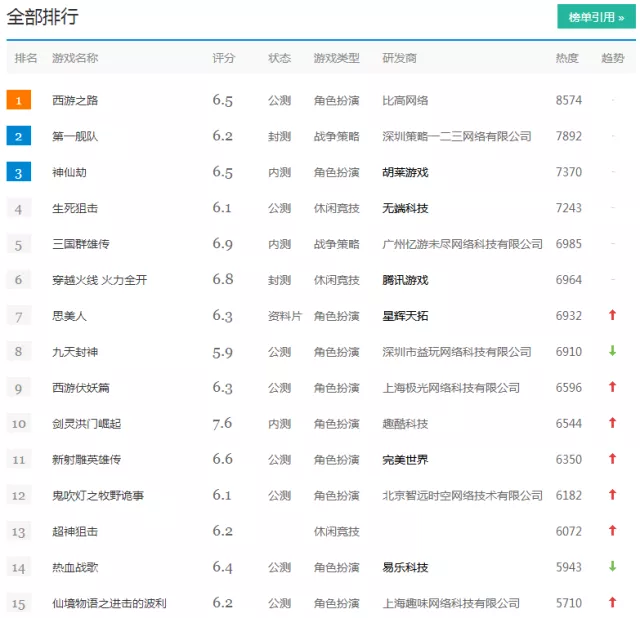Open the game 三国群雄传
The height and width of the screenshot is (618, 640).
[x=81, y=244]
